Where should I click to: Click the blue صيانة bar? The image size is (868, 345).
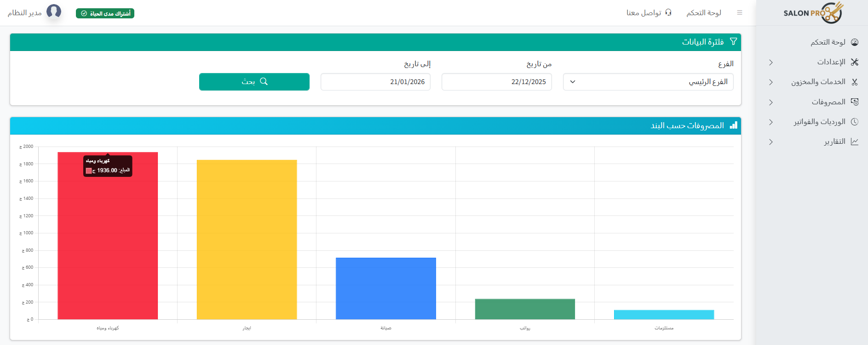click(x=386, y=288)
